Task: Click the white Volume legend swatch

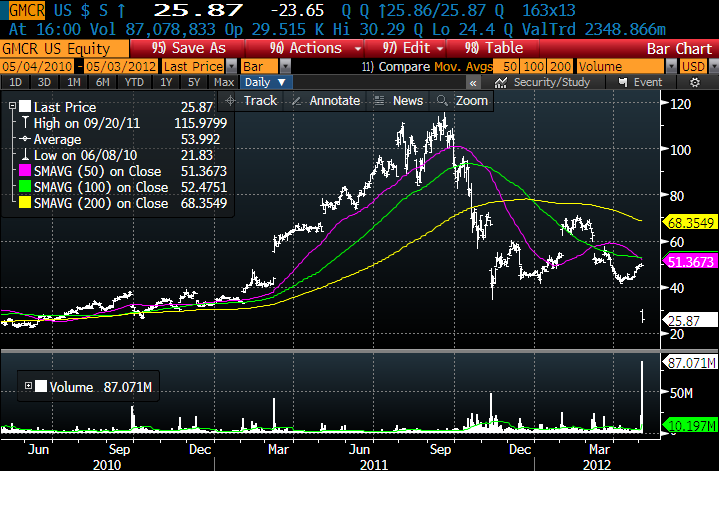Action: pyautogui.click(x=41, y=386)
